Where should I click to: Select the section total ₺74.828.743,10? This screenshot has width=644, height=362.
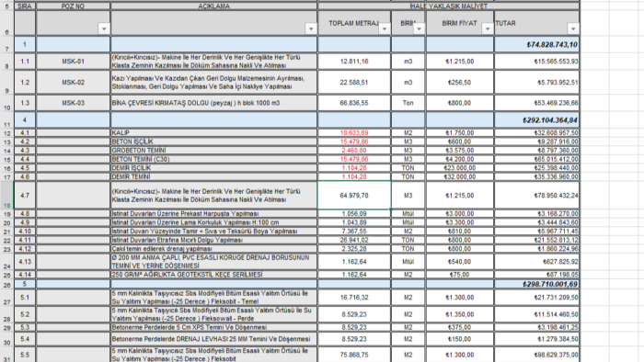[x=536, y=44]
